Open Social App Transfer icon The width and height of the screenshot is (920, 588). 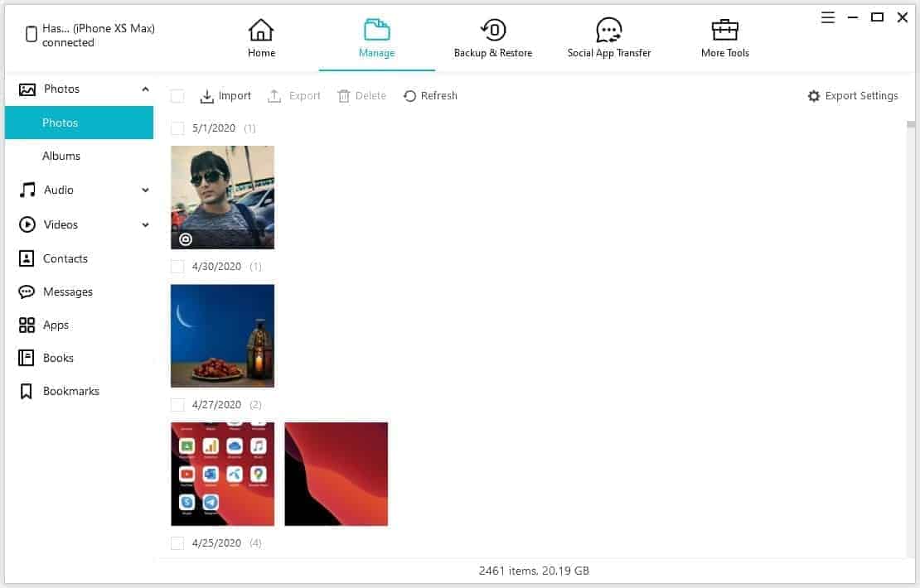(x=609, y=31)
